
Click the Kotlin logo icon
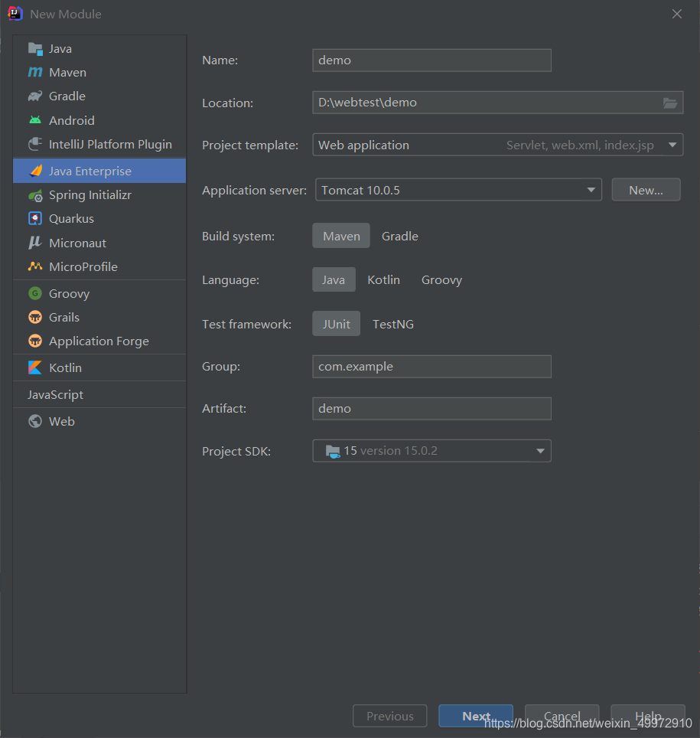pyautogui.click(x=35, y=367)
